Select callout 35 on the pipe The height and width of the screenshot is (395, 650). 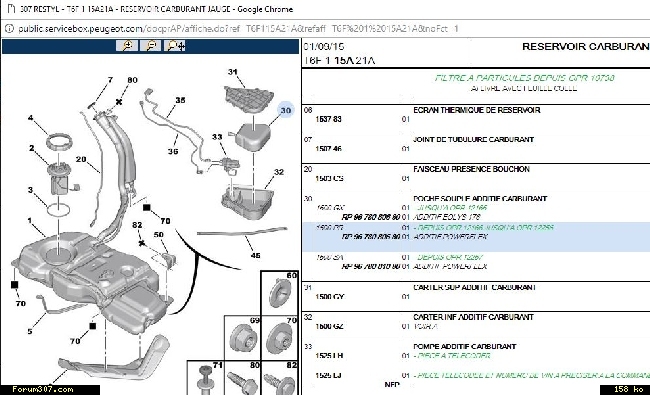click(x=180, y=100)
